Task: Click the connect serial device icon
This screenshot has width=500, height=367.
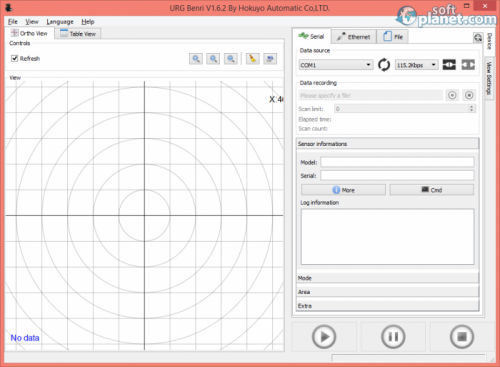Action: click(449, 65)
